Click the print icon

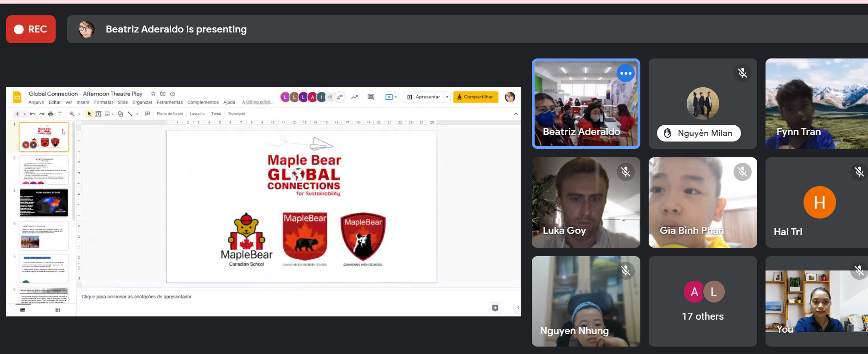pos(51,114)
